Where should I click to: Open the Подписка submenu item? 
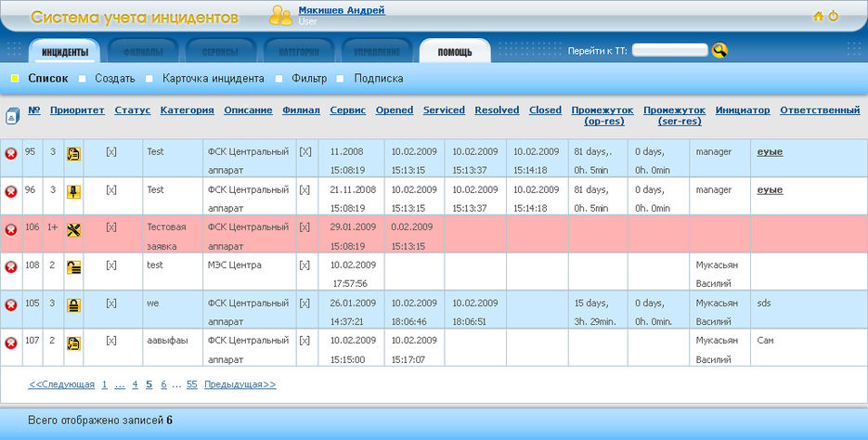(379, 78)
